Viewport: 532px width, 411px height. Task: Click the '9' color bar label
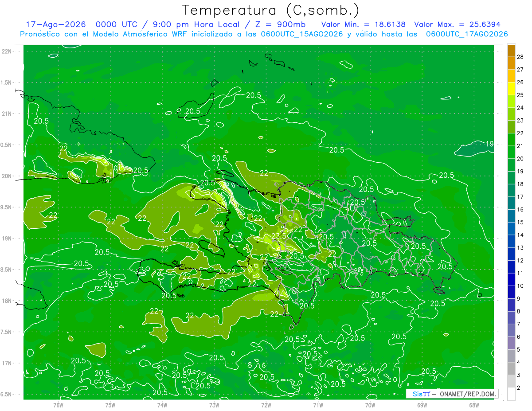pyautogui.click(x=519, y=299)
